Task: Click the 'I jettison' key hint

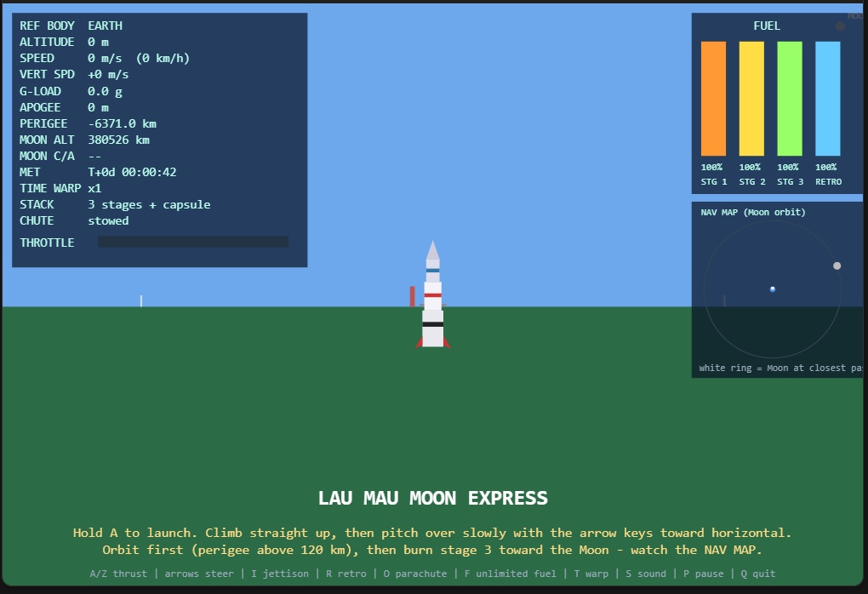Action: [280, 574]
